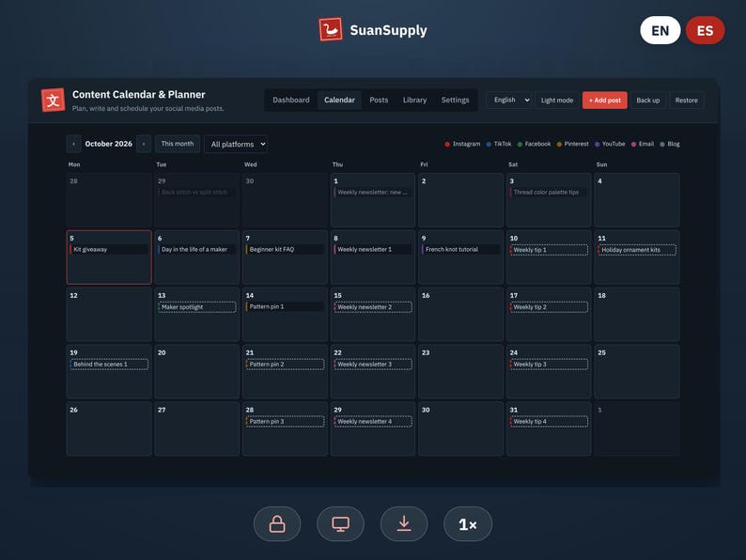Viewport: 746px width, 560px height.
Task: Open the Weekly newsletter 4 post
Action: (x=373, y=421)
